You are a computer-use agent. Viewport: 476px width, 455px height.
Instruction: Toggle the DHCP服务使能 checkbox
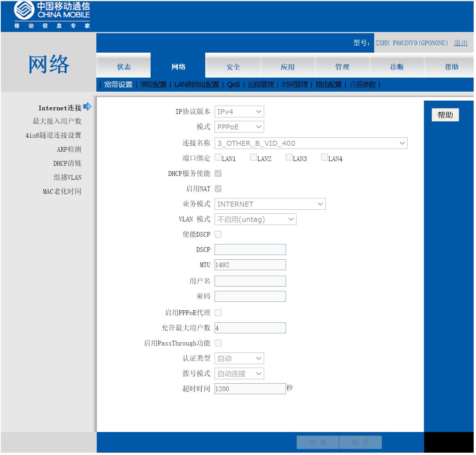pyautogui.click(x=218, y=174)
